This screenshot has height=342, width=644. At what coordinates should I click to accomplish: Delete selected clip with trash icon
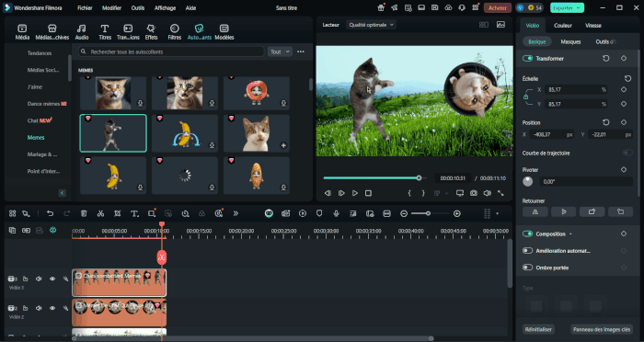click(84, 213)
